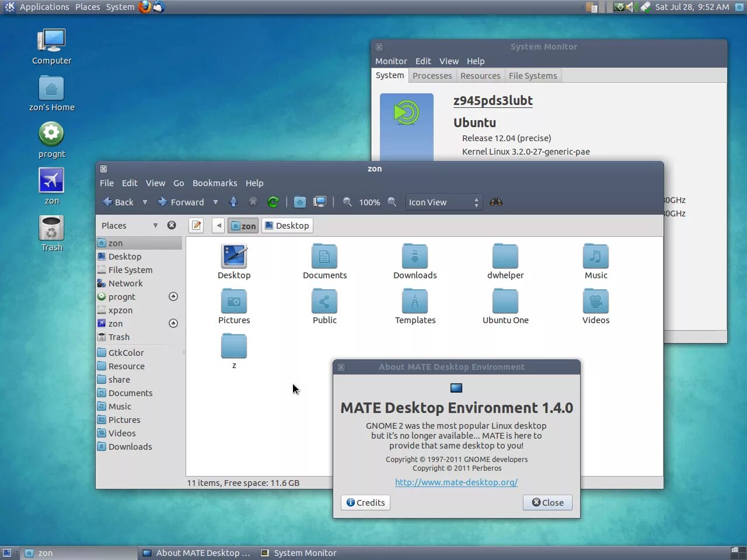
Task: Select File System in Places sidebar
Action: click(139, 269)
